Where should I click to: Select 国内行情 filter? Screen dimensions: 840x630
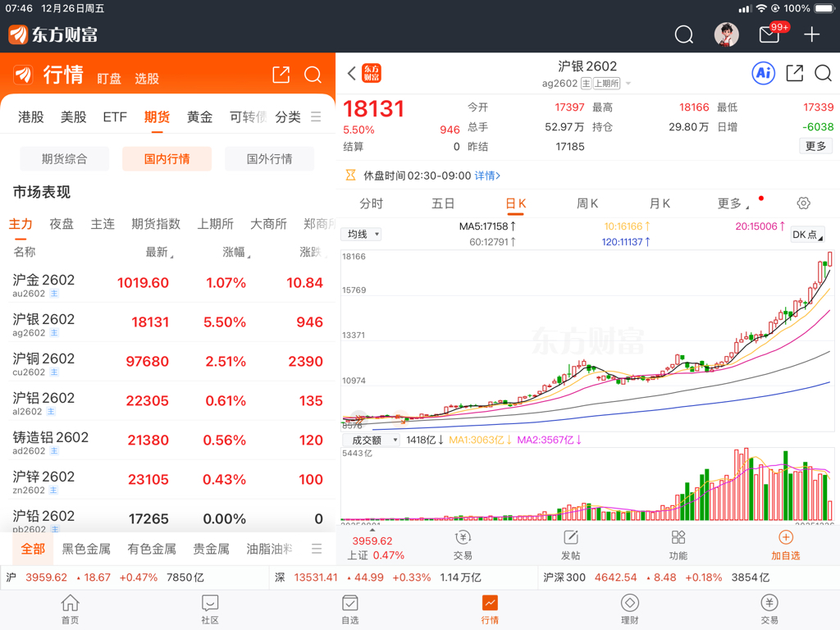(x=167, y=158)
